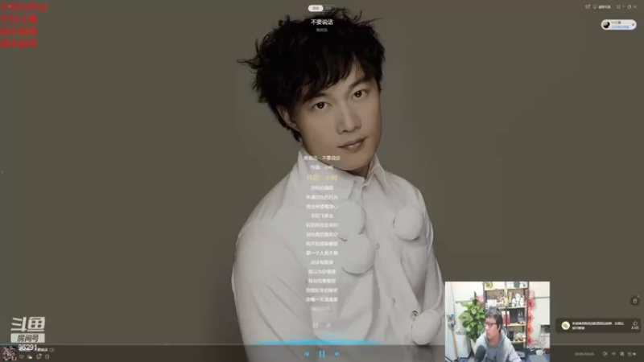Click the small round icon beside the song name

click(x=52, y=350)
